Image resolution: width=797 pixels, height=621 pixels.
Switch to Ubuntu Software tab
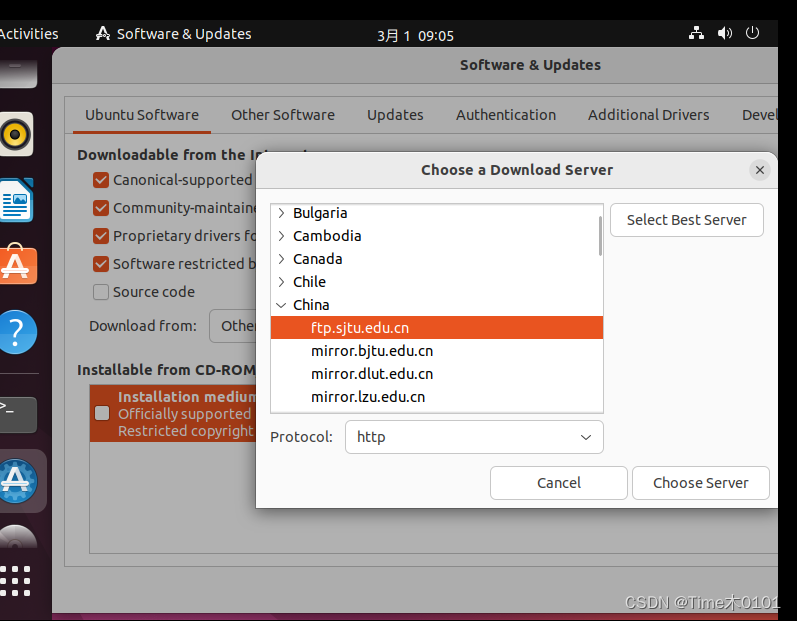point(142,115)
